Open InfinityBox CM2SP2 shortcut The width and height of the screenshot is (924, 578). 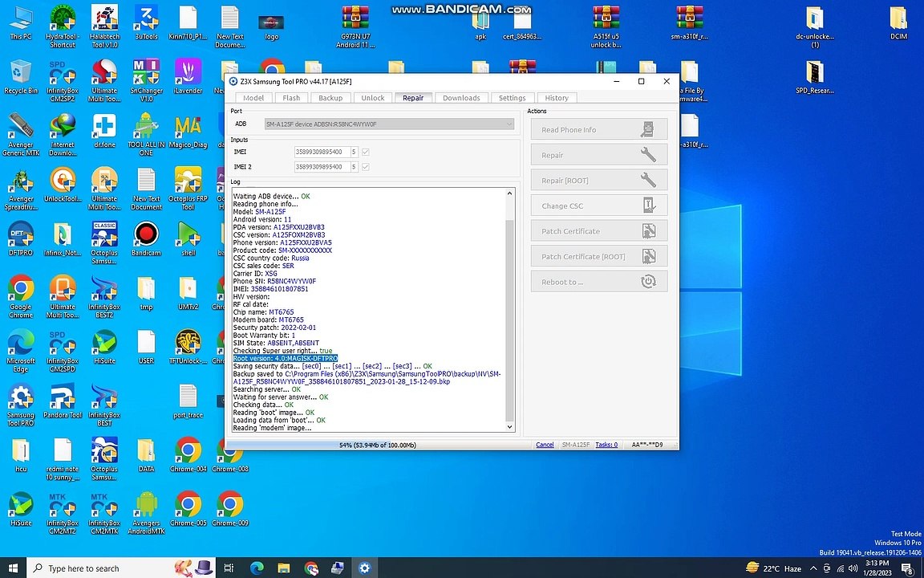click(x=63, y=80)
